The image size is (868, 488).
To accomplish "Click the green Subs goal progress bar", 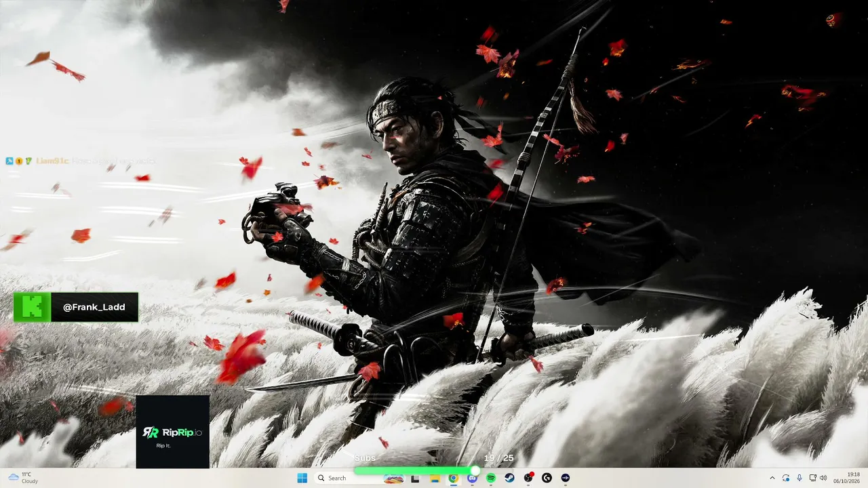I will tap(415, 470).
